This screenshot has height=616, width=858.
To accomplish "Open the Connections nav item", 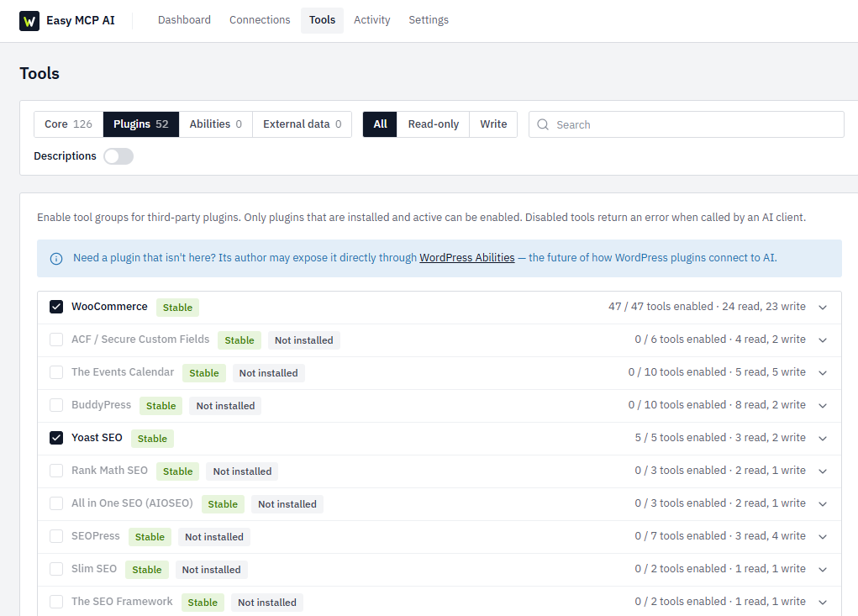I will 260,20.
